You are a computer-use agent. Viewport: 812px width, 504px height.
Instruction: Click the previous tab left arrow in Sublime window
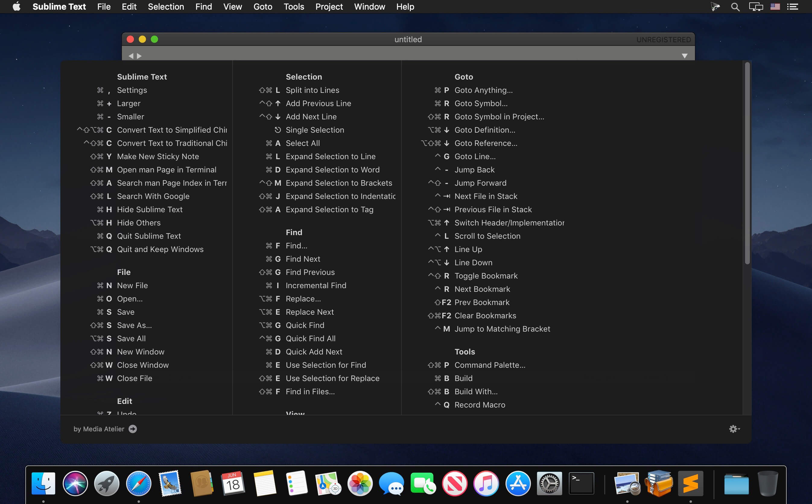tap(131, 56)
